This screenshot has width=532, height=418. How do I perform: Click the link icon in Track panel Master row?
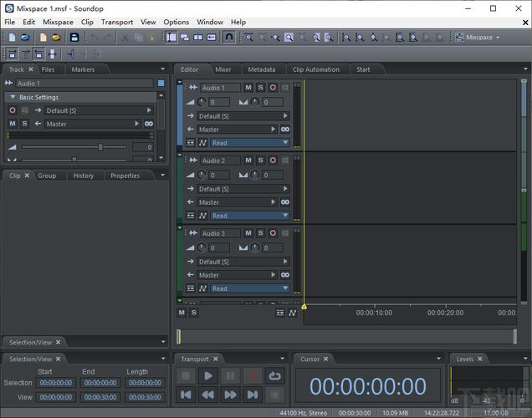[x=149, y=124]
